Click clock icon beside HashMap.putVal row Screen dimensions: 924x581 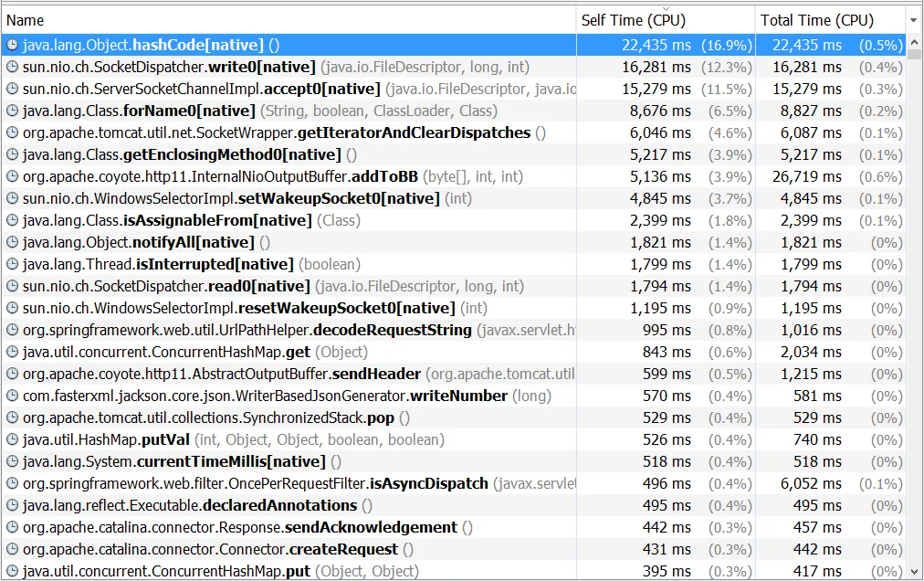[x=12, y=440]
